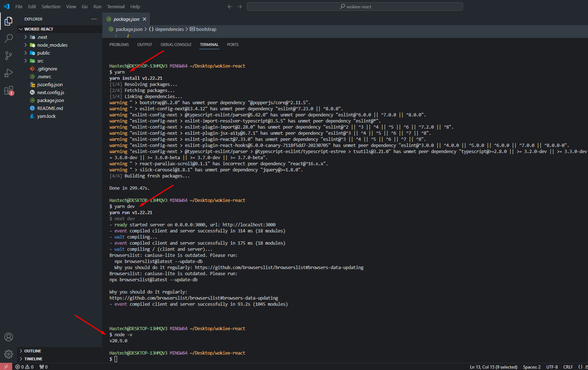Open the View menu

click(71, 6)
